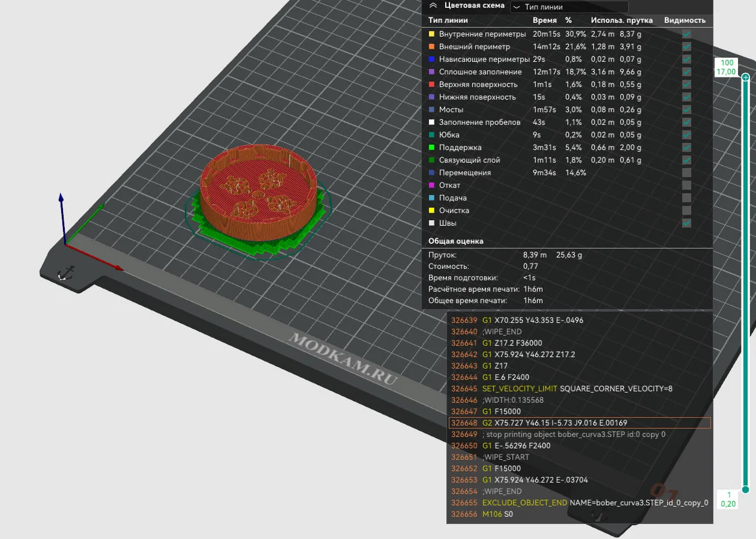Click the bottom layer label 1 0,20
Screen dimensions: 756x539
click(728, 499)
